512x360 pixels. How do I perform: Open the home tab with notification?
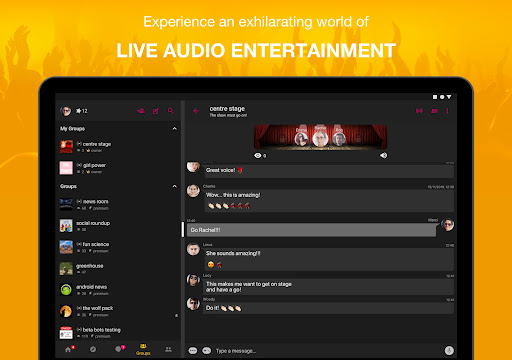coord(69,349)
